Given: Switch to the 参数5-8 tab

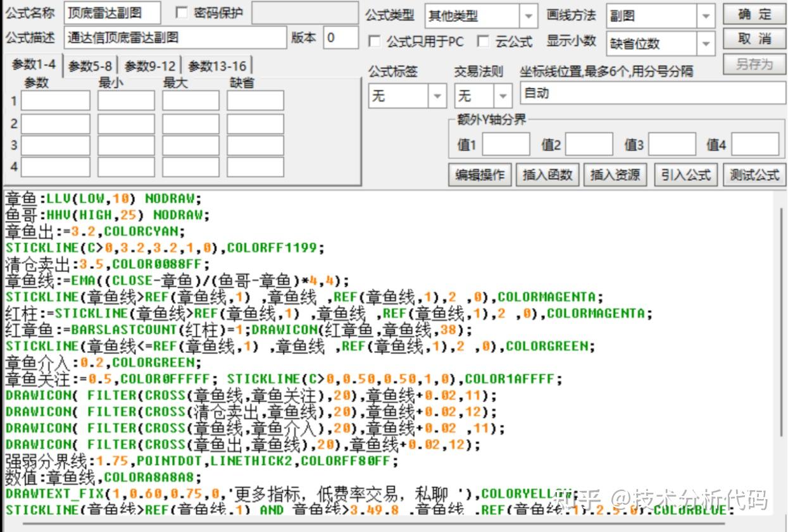Looking at the screenshot, I should (91, 66).
